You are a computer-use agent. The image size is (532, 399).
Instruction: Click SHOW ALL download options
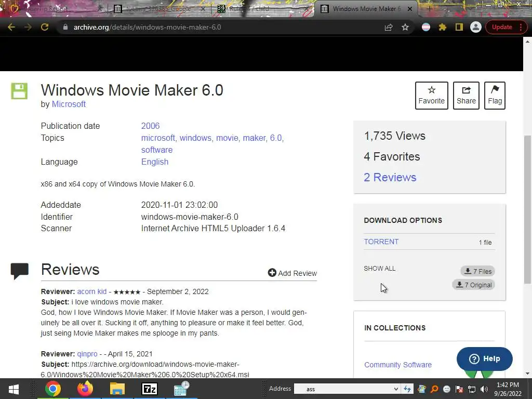[379, 269]
